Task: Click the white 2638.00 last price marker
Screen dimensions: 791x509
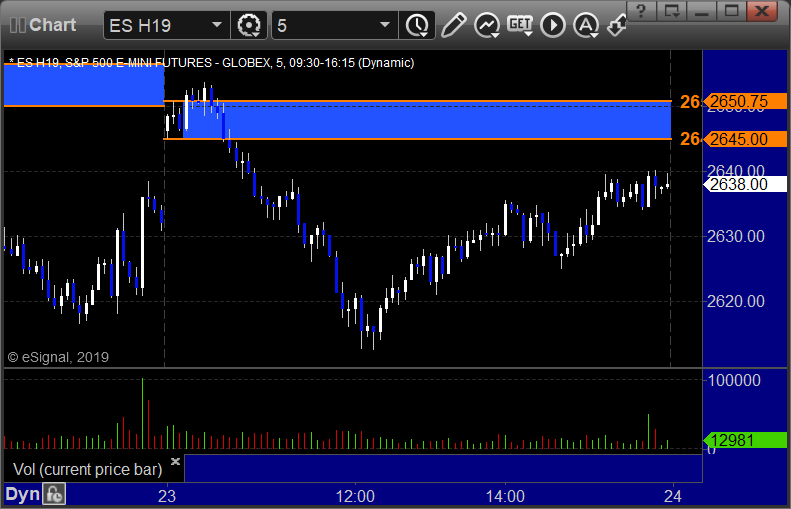Action: [x=746, y=184]
